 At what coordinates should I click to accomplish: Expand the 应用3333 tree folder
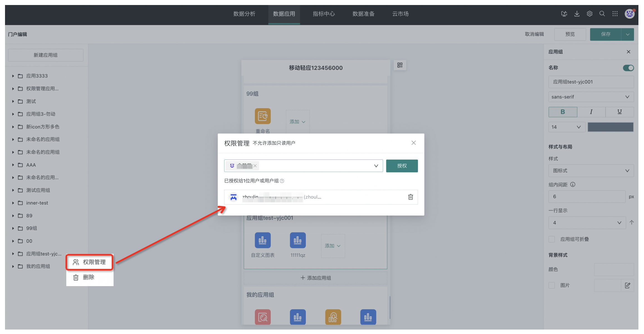13,76
